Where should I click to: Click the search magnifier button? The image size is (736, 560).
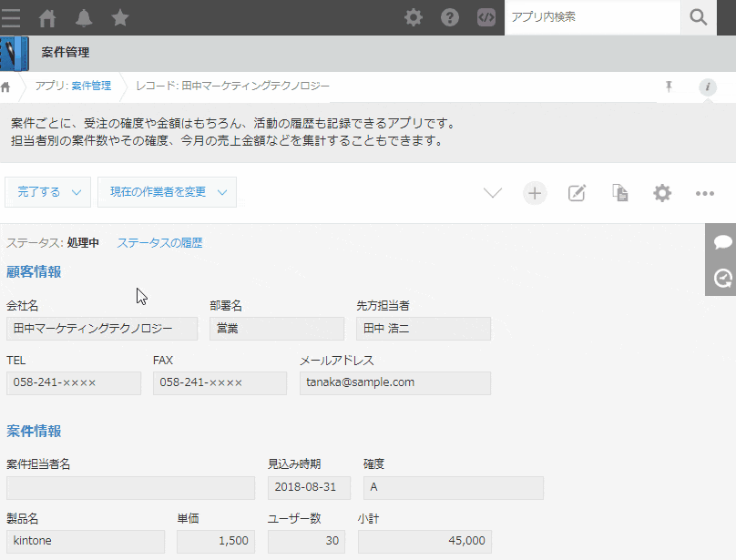[699, 17]
